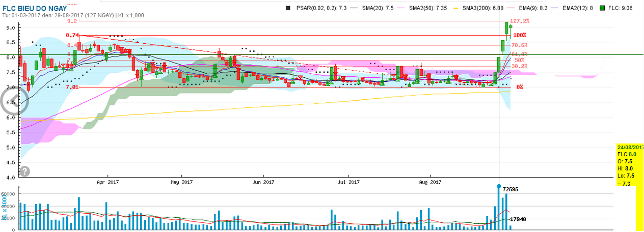644x232 pixels.
Task: Click the Hi: 8.0 value in tooltip
Action: [x=625, y=168]
